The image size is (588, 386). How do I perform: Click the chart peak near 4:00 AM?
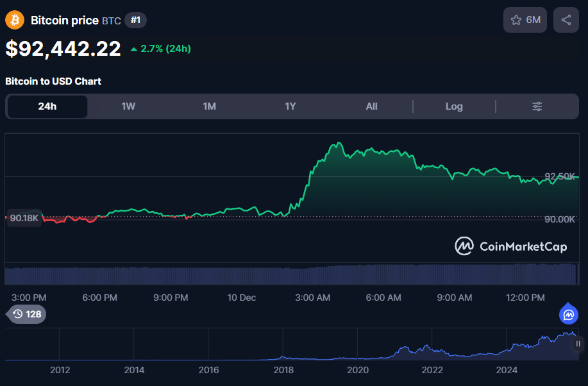tap(339, 143)
